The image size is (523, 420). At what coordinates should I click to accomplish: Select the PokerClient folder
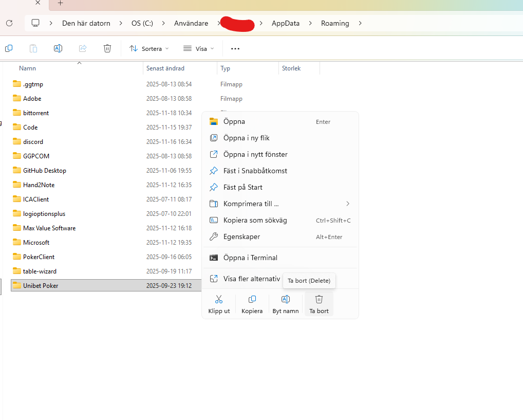[39, 257]
